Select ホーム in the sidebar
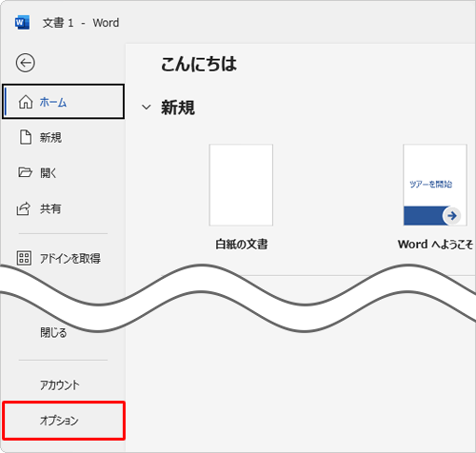The height and width of the screenshot is (453, 476). click(63, 102)
